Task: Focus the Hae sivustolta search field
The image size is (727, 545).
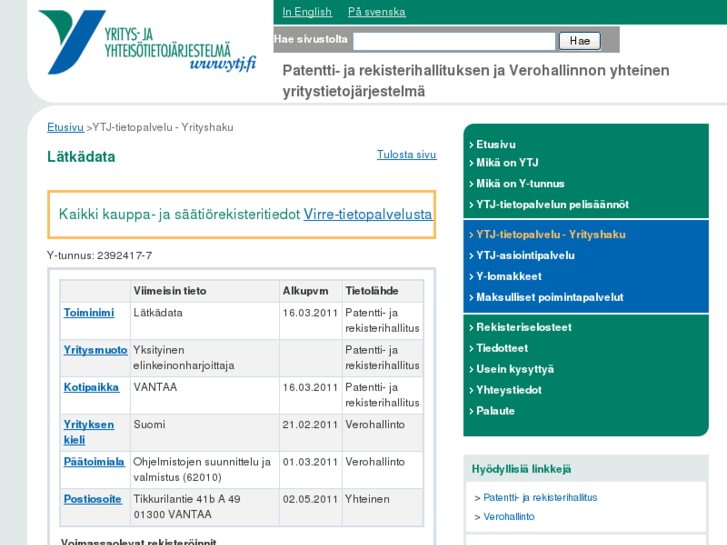Action: [x=454, y=41]
